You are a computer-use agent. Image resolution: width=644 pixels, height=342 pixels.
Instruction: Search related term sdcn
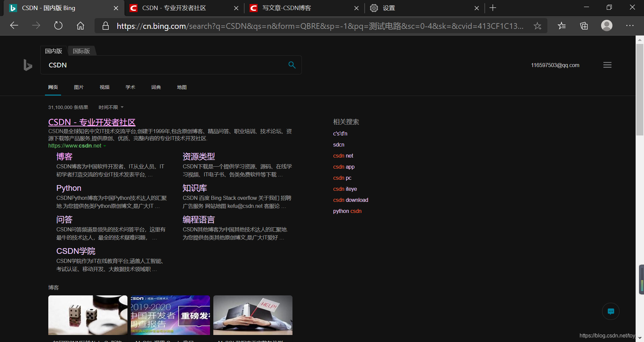[339, 145]
